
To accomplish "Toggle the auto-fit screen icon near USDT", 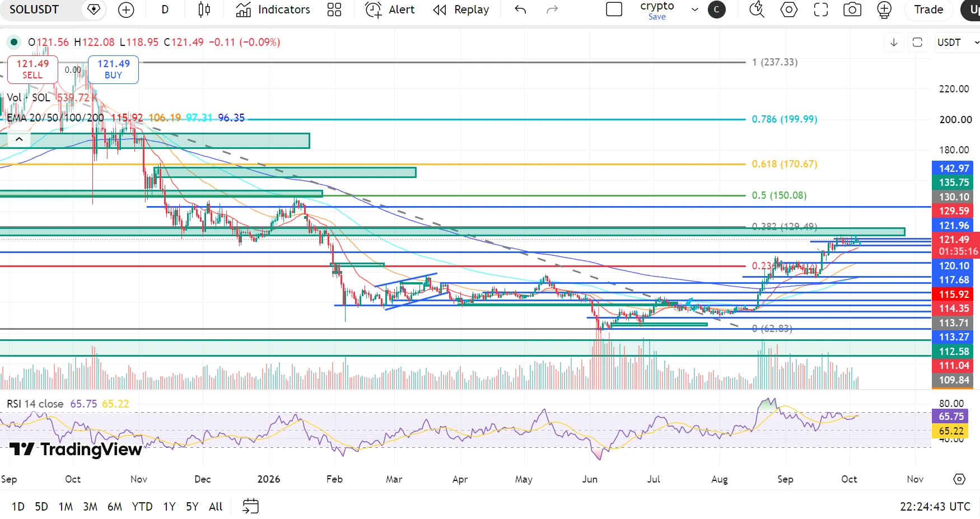I will (917, 43).
